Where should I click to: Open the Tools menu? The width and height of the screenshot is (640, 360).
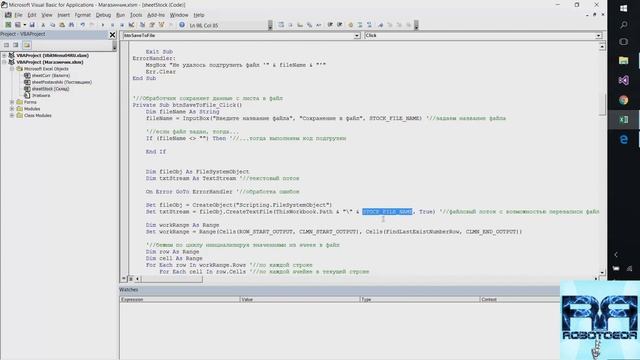click(136, 15)
